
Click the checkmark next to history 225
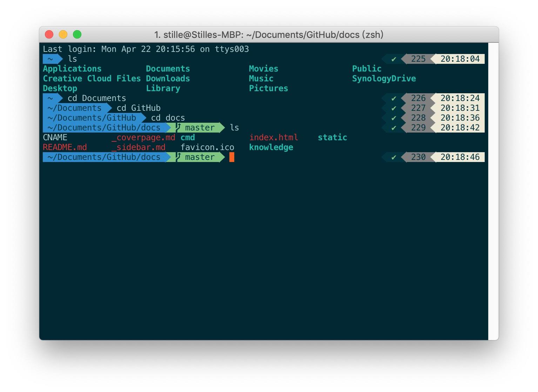tap(394, 59)
